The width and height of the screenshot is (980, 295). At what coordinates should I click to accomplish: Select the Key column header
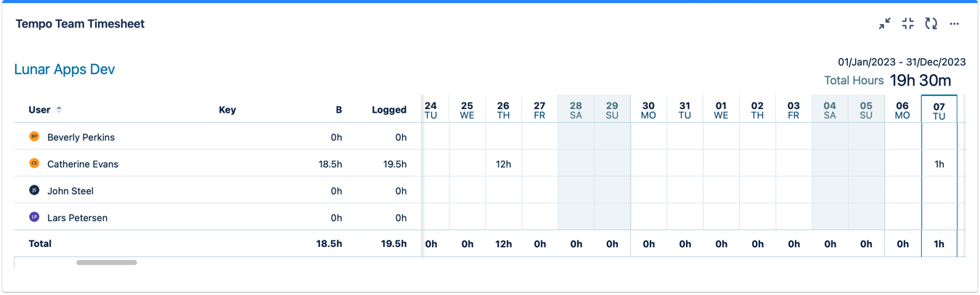[227, 110]
